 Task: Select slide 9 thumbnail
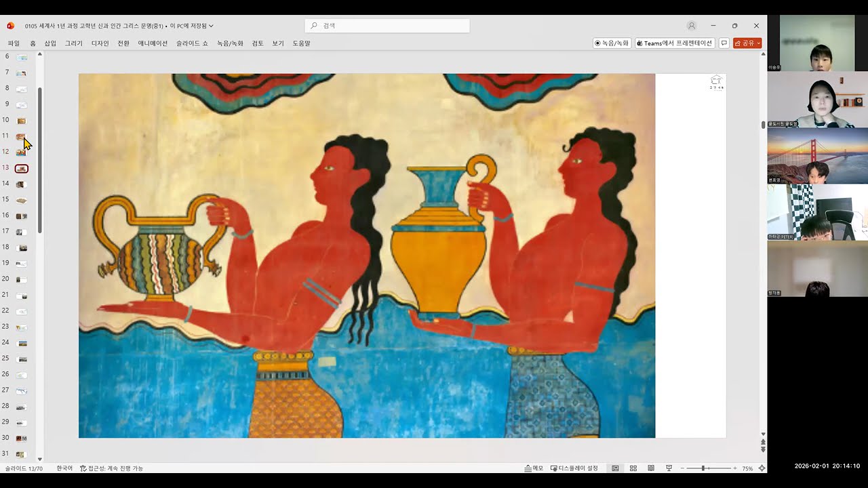click(x=22, y=104)
